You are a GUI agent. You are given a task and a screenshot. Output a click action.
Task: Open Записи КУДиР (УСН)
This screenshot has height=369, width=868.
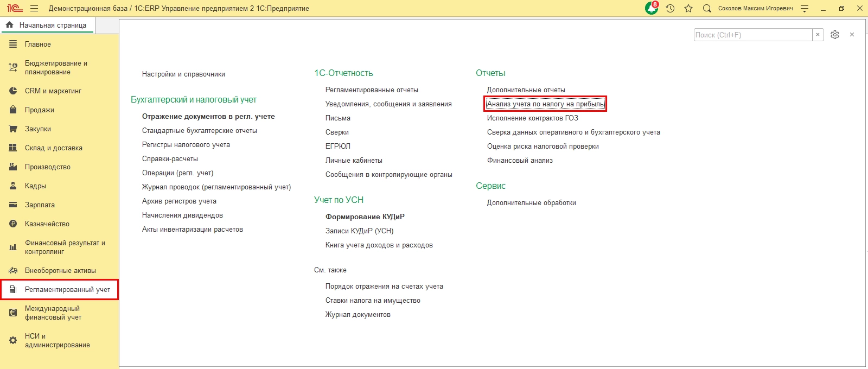tap(360, 231)
